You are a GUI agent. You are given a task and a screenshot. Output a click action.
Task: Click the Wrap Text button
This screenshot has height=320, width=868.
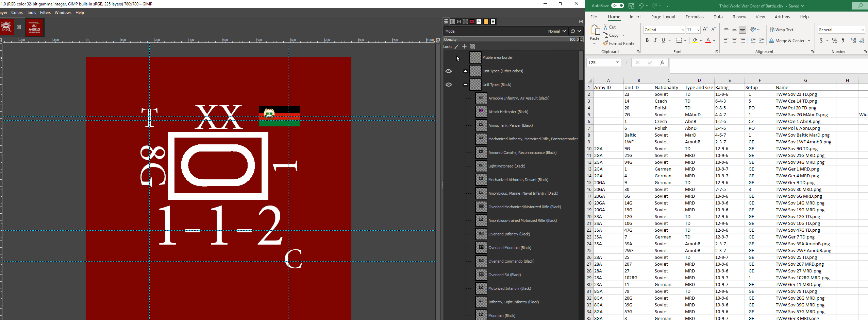(x=781, y=30)
